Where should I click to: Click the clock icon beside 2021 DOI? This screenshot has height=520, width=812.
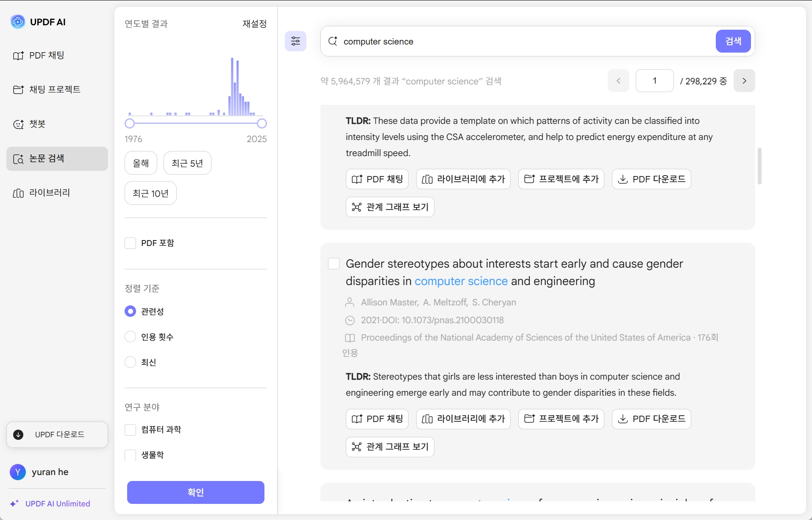tap(350, 321)
